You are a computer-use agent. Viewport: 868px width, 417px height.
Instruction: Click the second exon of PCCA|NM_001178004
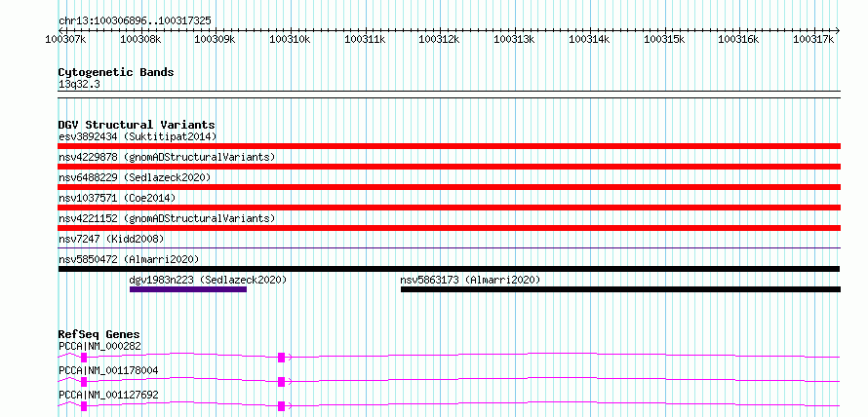[x=281, y=382]
